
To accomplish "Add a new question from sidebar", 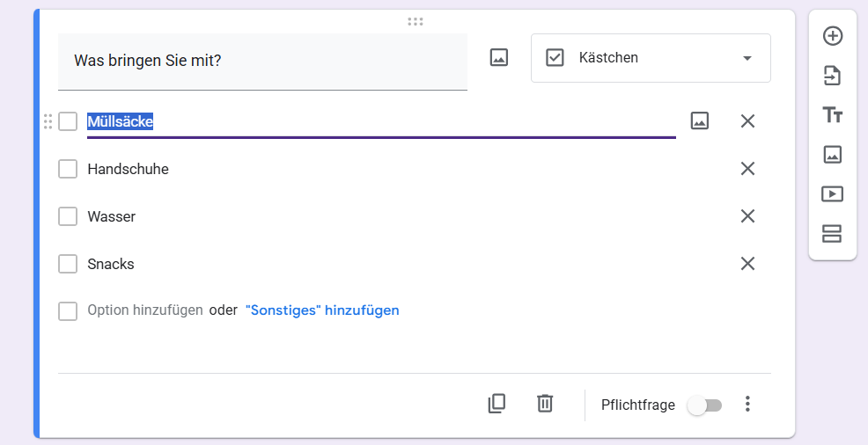I will (832, 36).
